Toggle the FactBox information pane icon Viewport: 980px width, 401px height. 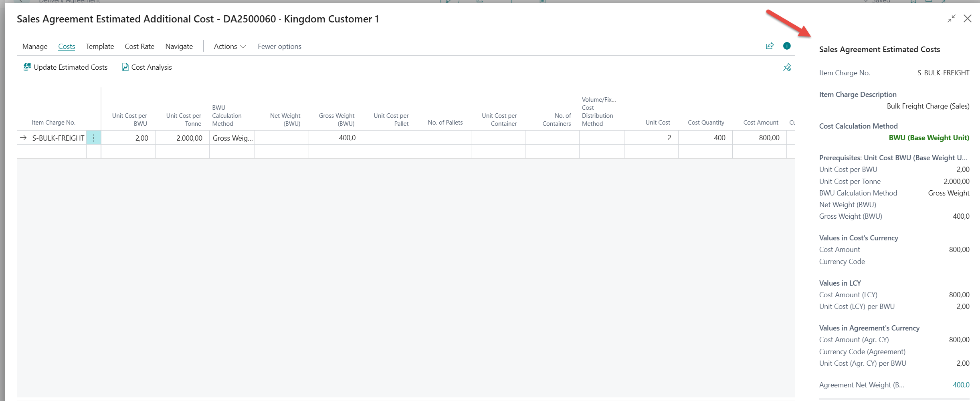click(787, 46)
